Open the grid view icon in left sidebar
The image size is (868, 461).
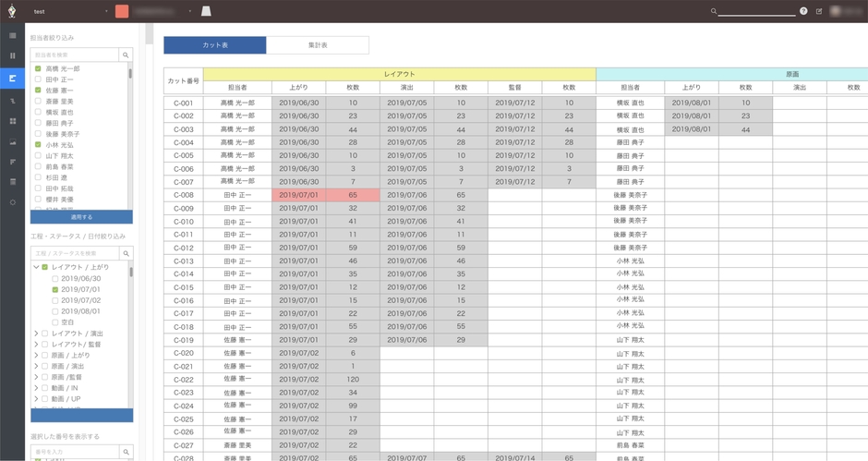pos(13,121)
